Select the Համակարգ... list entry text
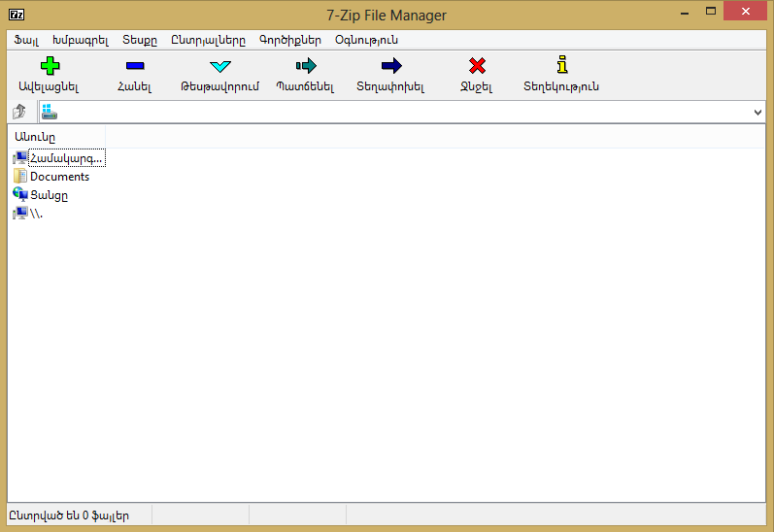The image size is (774, 532). click(x=66, y=158)
